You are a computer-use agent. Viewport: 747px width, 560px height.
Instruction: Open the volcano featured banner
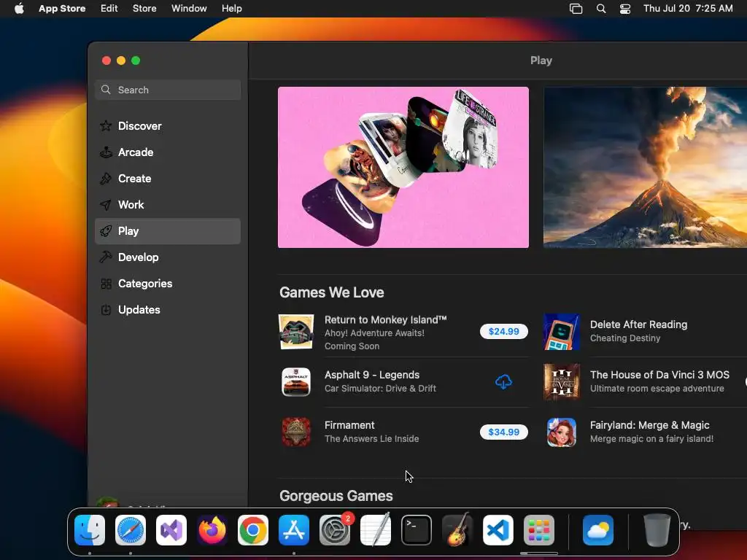coord(645,167)
